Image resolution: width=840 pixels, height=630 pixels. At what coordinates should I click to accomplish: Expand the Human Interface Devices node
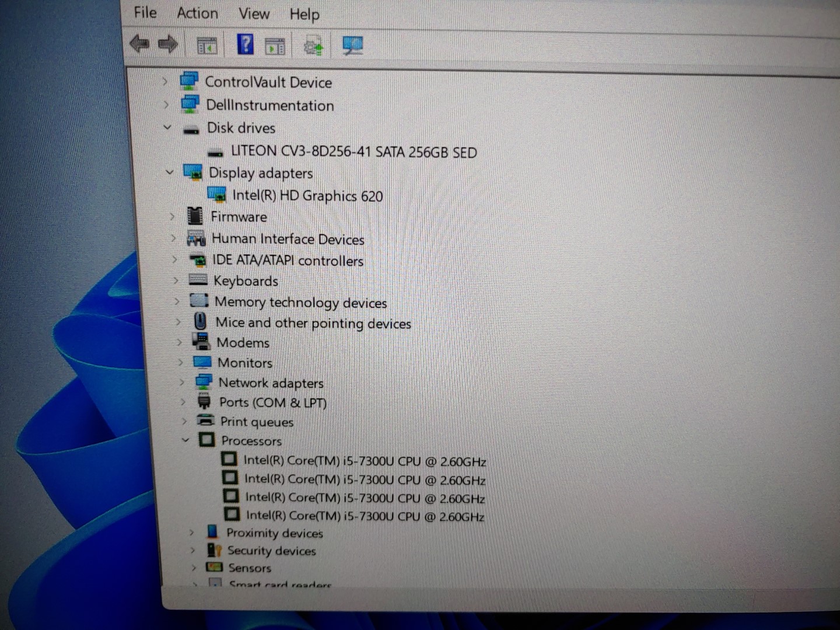pos(173,238)
